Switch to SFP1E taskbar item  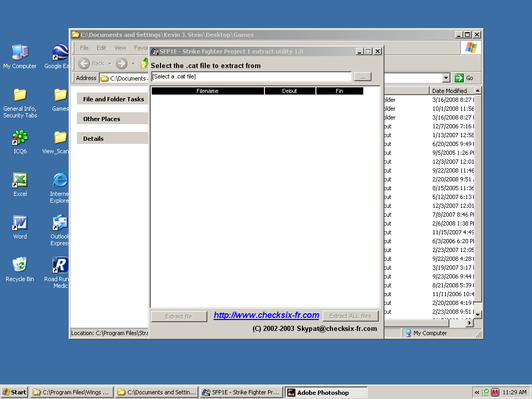point(242,392)
